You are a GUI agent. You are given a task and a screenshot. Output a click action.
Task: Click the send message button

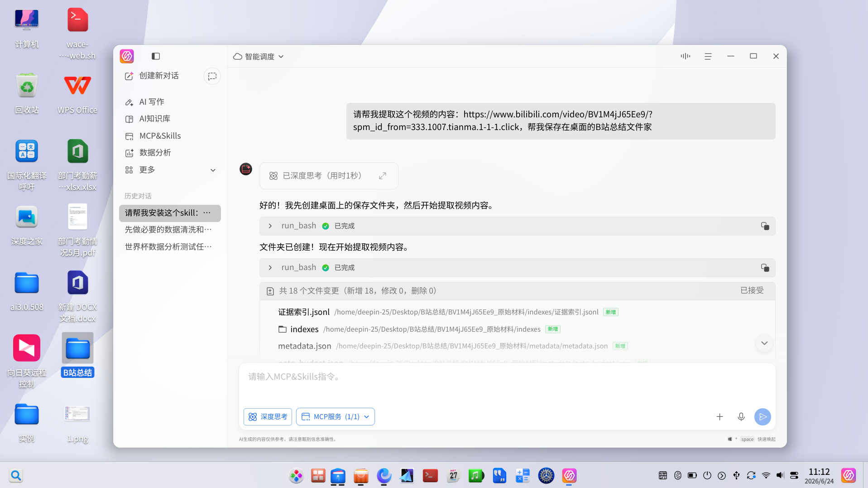click(762, 417)
